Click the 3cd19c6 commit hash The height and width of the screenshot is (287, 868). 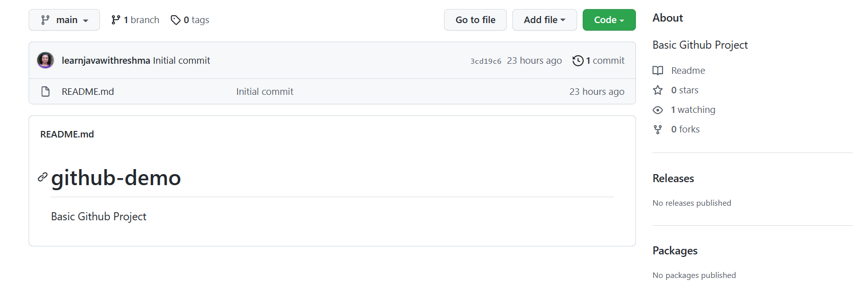[x=485, y=61]
